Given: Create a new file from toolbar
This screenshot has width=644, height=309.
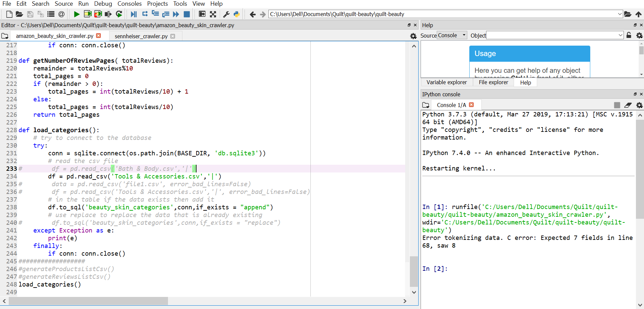Looking at the screenshot, I should (9, 14).
